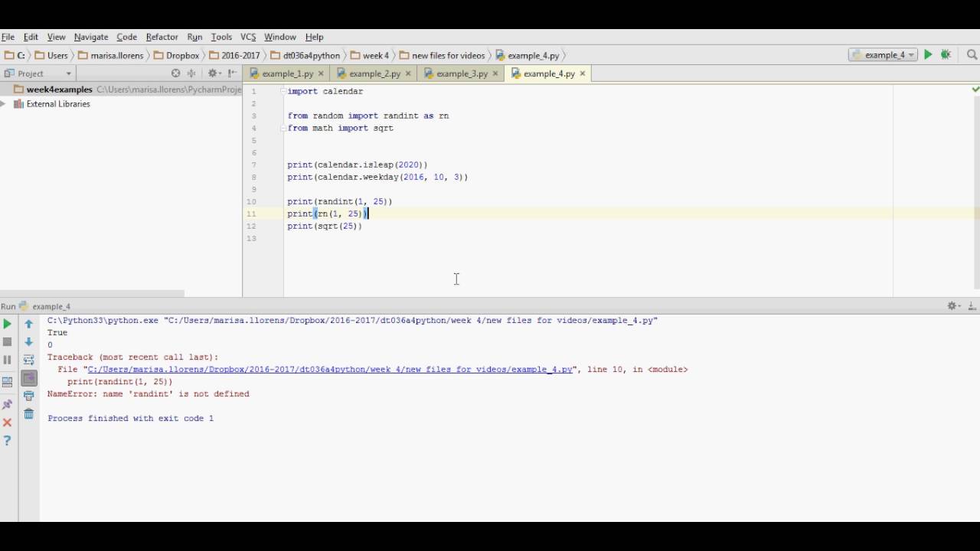
Task: Open the Run menu
Action: coord(194,37)
